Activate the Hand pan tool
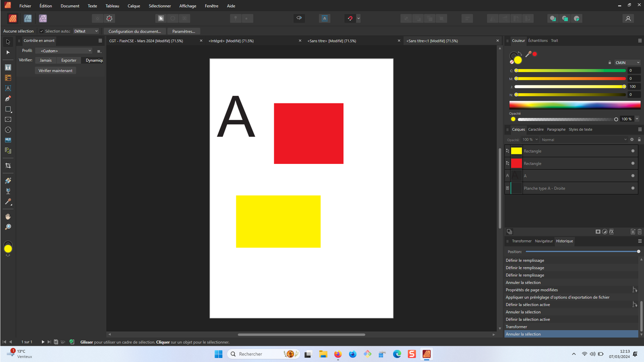The height and width of the screenshot is (362, 644). point(8,216)
